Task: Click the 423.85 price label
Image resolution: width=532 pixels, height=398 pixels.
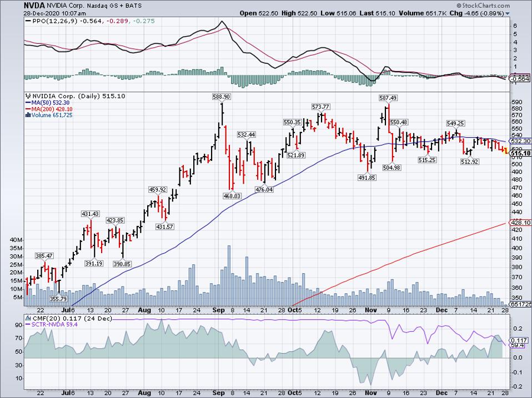Action: (x=115, y=220)
